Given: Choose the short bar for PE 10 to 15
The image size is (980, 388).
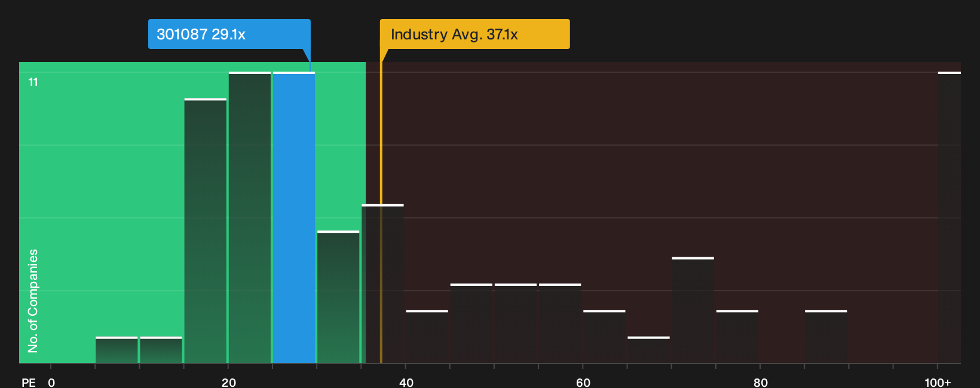Looking at the screenshot, I should [x=161, y=350].
